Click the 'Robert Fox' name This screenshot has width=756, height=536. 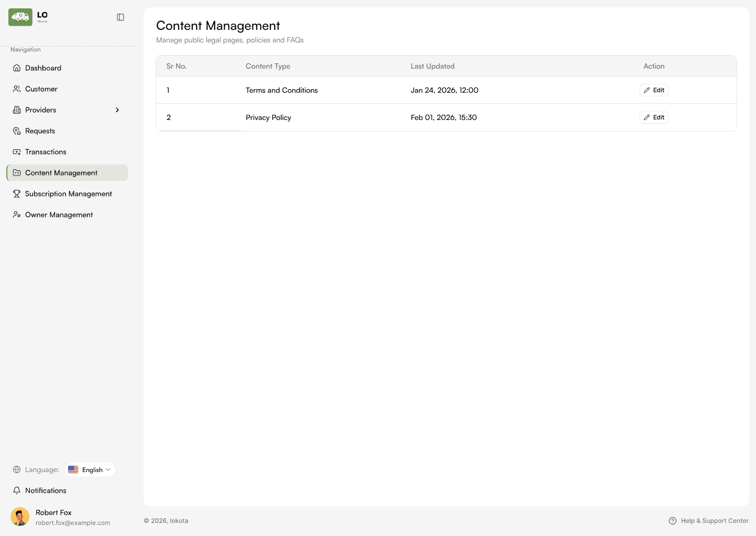tap(53, 512)
